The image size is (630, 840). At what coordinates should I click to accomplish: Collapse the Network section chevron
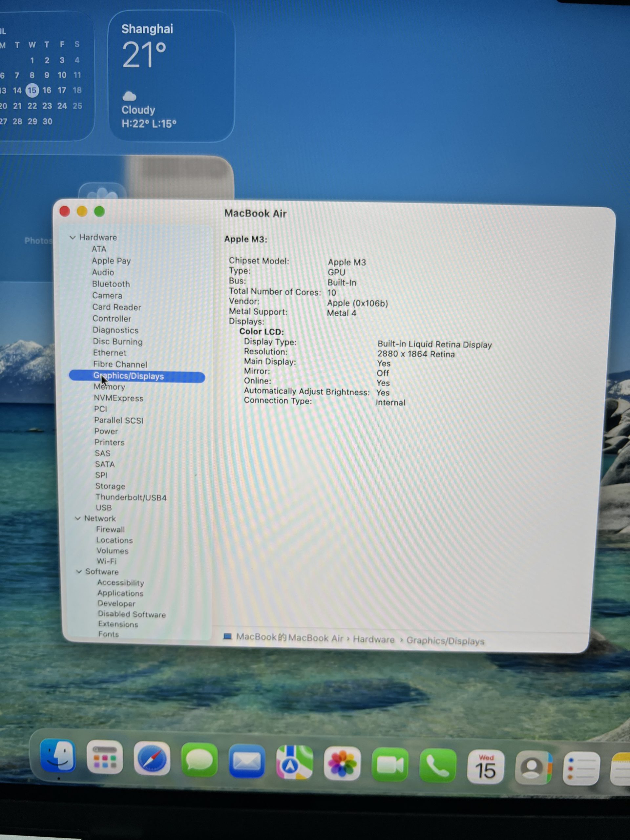pos(78,518)
